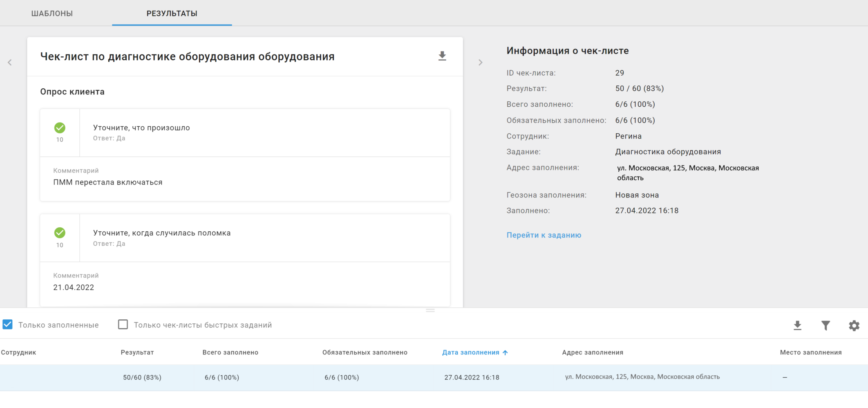Click result value '50 / 60 (83%)' in info panel

pos(640,89)
